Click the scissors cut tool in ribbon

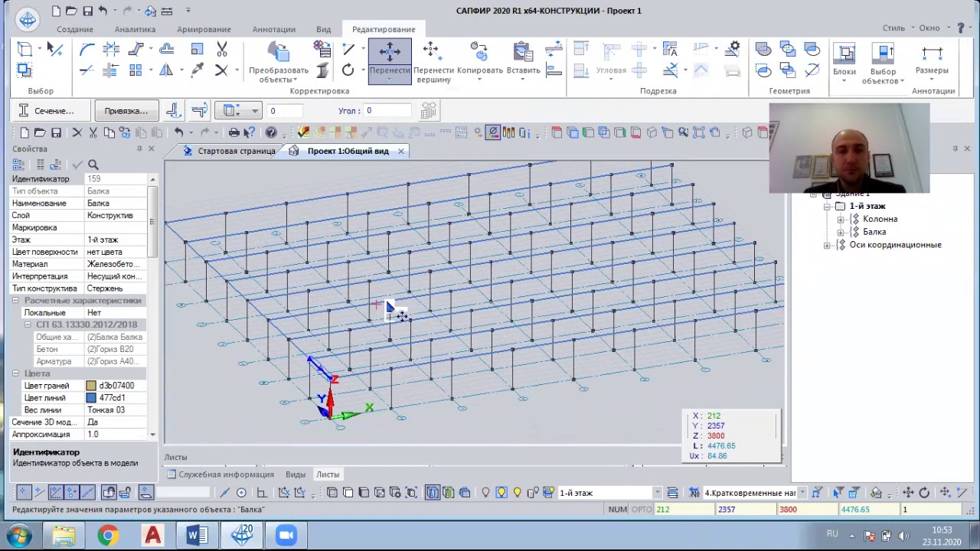point(222,50)
